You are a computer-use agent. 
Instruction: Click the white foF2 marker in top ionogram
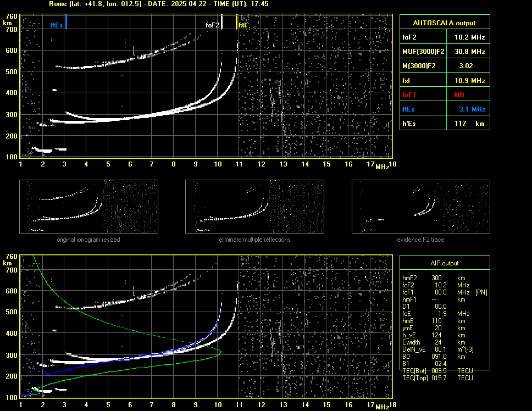point(221,21)
